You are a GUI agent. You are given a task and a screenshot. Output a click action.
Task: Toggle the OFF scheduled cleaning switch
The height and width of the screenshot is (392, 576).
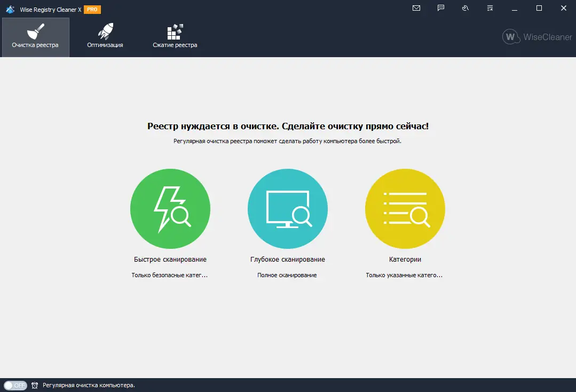pos(15,386)
